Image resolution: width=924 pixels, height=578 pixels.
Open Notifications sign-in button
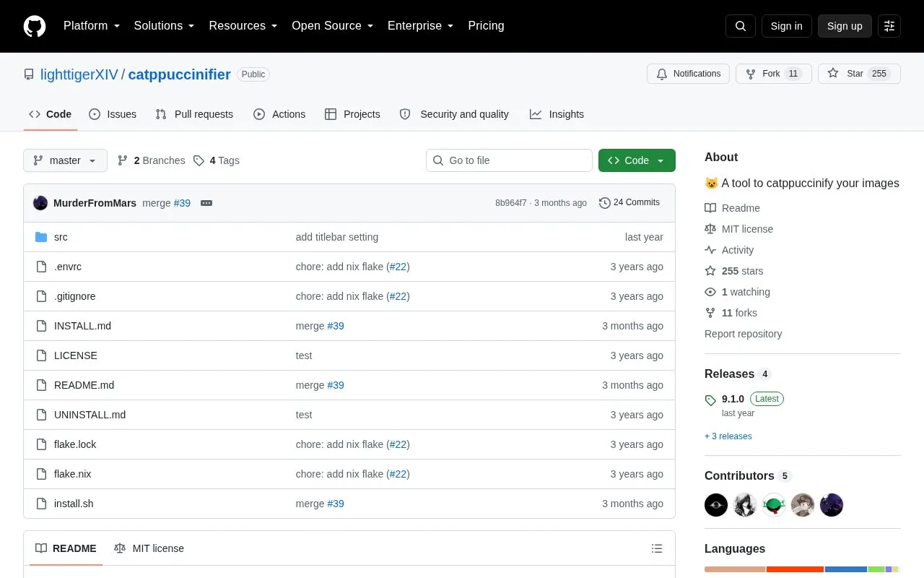689,74
